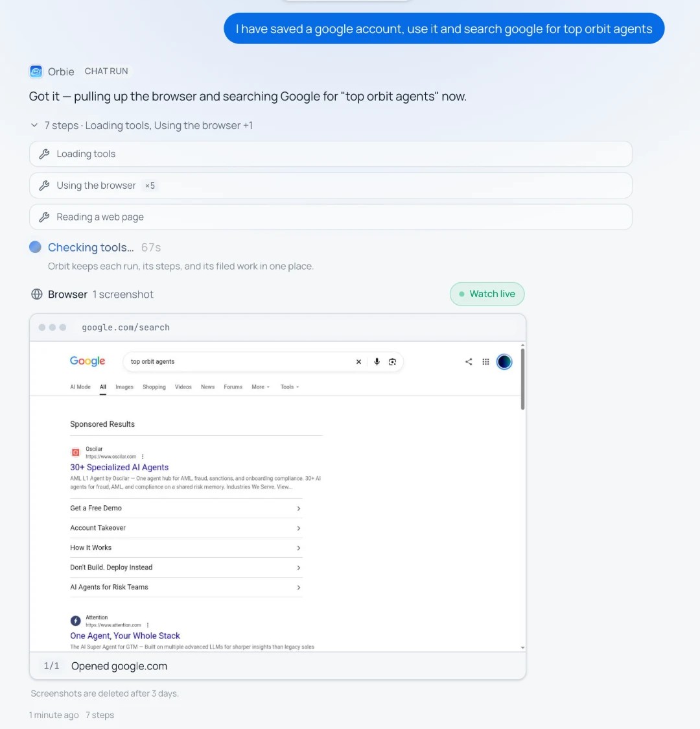700x729 pixels.
Task: Click wrench icon beside Using the browser
Action: click(x=44, y=185)
